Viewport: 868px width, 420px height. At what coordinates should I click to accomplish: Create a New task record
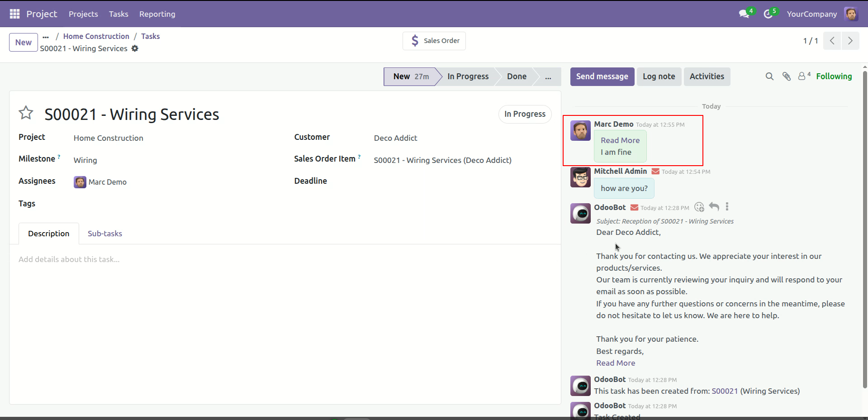[x=24, y=42]
